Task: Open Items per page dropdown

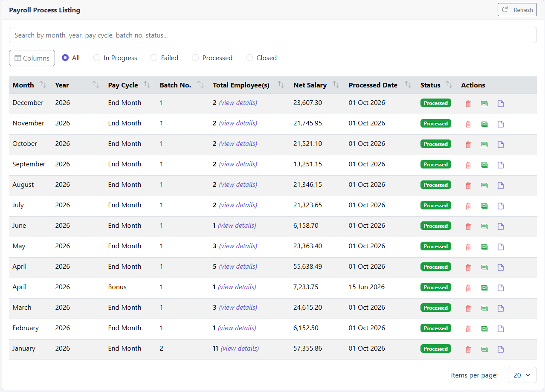Action: pos(522,375)
